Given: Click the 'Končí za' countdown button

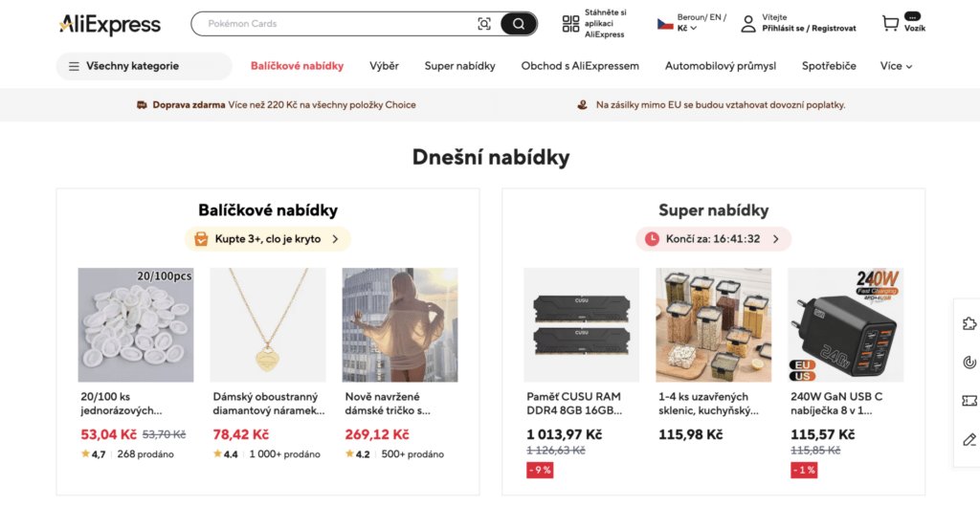Looking at the screenshot, I should pyautogui.click(x=714, y=239).
